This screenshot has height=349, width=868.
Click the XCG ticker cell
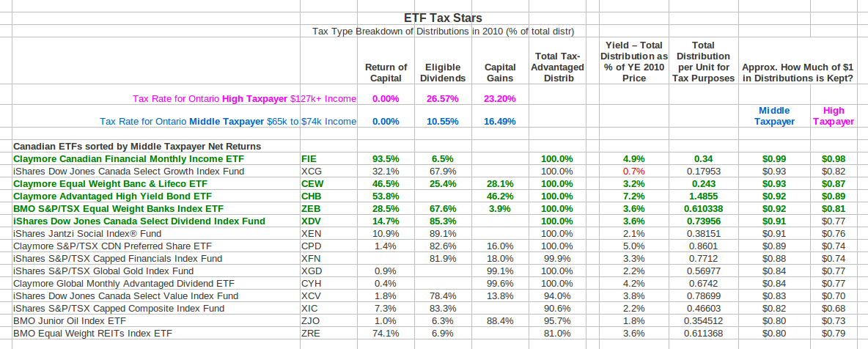(x=310, y=171)
